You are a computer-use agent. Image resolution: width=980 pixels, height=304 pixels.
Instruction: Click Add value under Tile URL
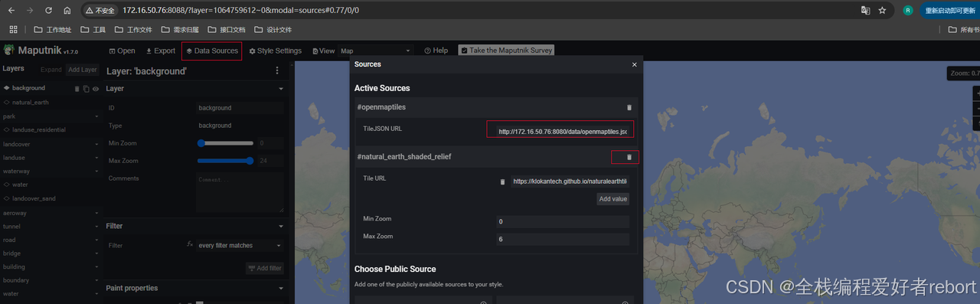pos(613,198)
